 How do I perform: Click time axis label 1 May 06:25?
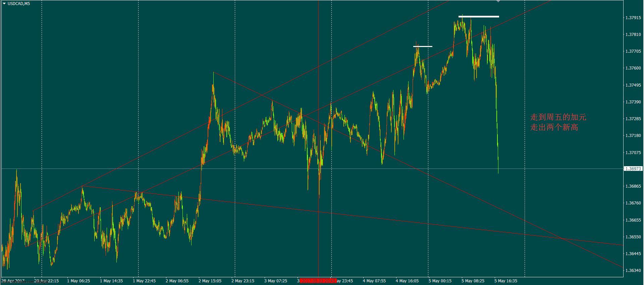click(78, 281)
